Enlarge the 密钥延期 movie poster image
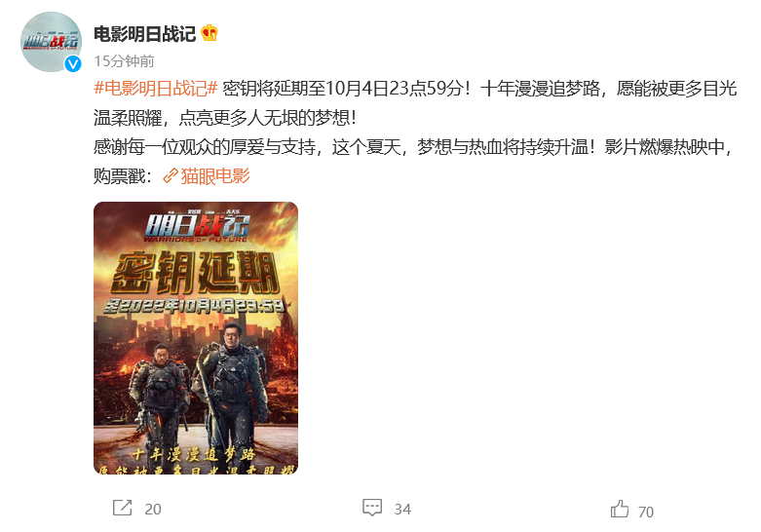The image size is (761, 532). coord(196,338)
